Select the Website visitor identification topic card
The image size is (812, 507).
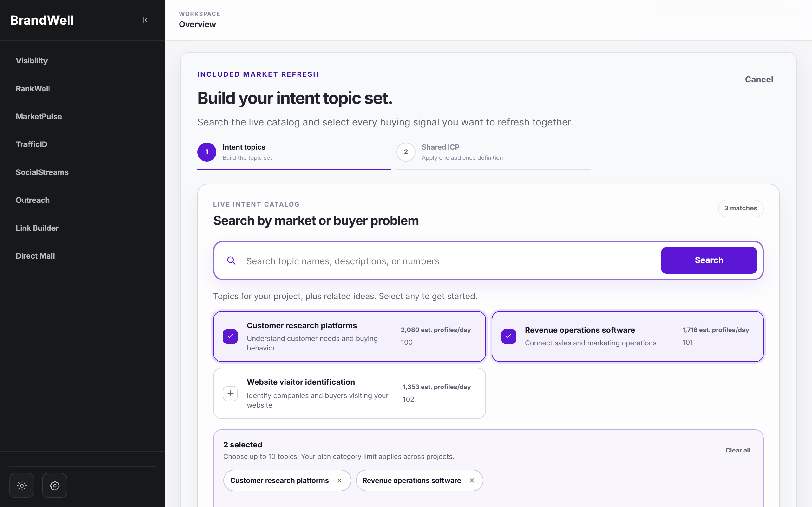coord(349,393)
